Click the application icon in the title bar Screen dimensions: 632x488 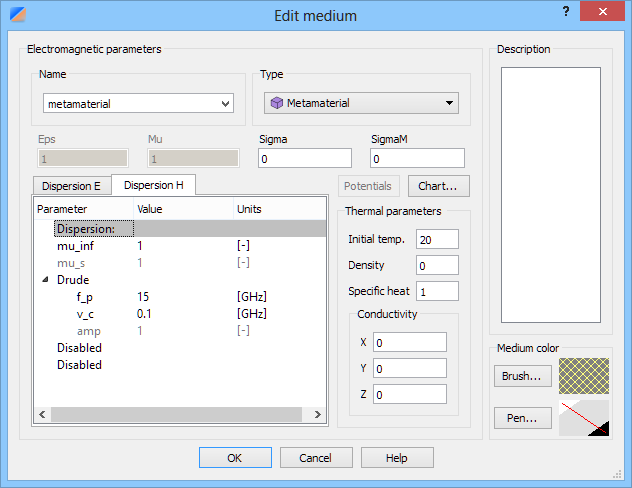tap(15, 15)
